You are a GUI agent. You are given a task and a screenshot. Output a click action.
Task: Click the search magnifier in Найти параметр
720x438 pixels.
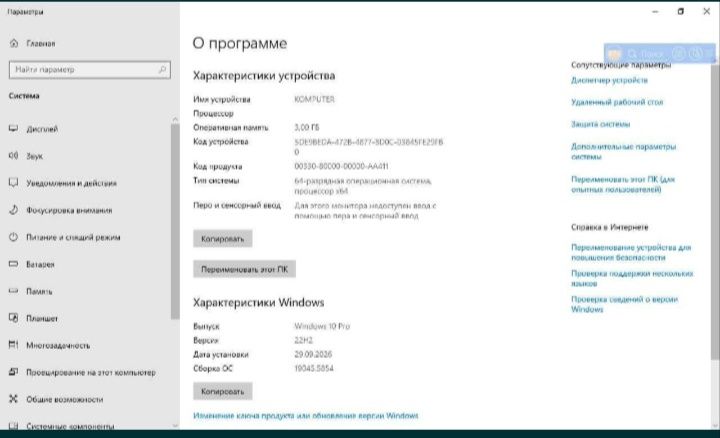point(162,70)
